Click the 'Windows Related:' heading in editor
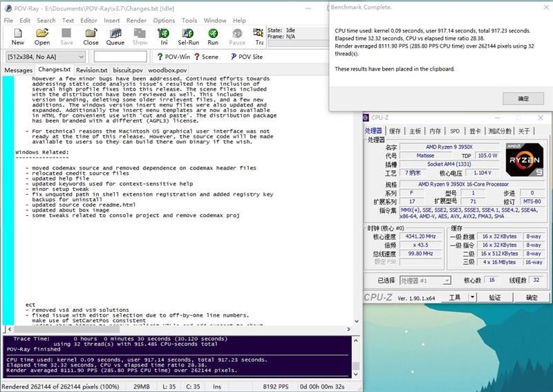553x392 pixels. [x=42, y=152]
